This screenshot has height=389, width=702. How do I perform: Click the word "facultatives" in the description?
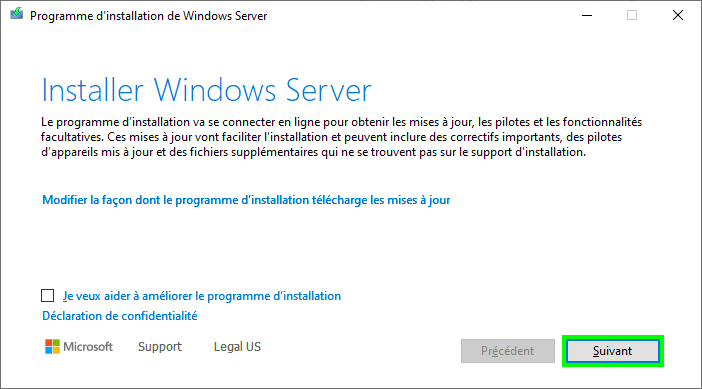pyautogui.click(x=72, y=137)
